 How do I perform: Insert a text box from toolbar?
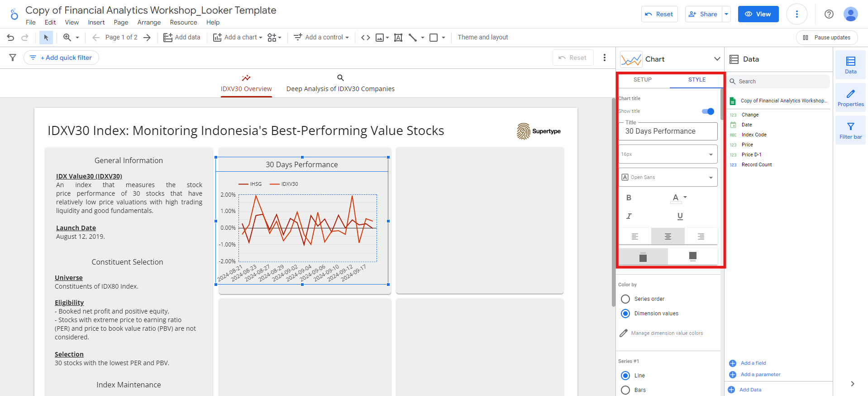398,38
